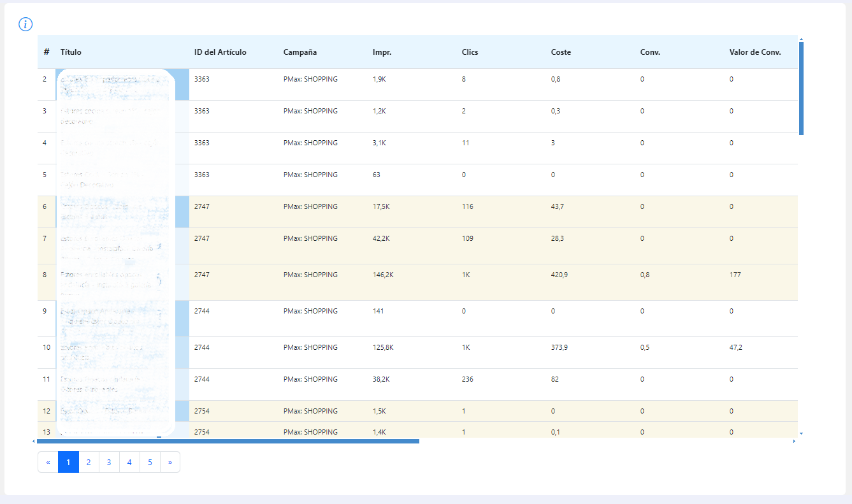Click the right arrow of horizontal scrollbar

point(794,441)
